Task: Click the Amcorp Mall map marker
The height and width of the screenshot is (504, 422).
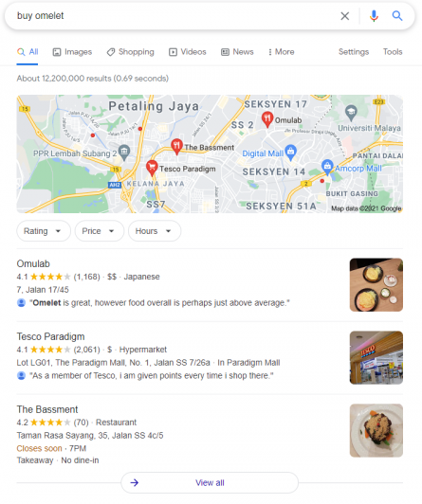Action: tap(327, 167)
